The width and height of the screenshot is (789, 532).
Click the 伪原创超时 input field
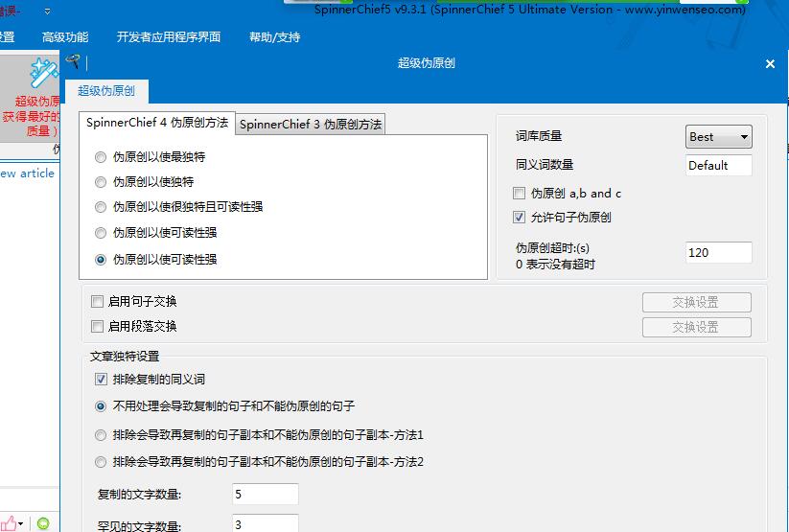(719, 253)
